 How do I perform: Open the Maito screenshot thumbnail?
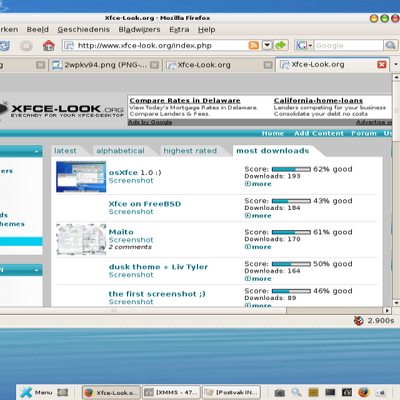click(81, 239)
